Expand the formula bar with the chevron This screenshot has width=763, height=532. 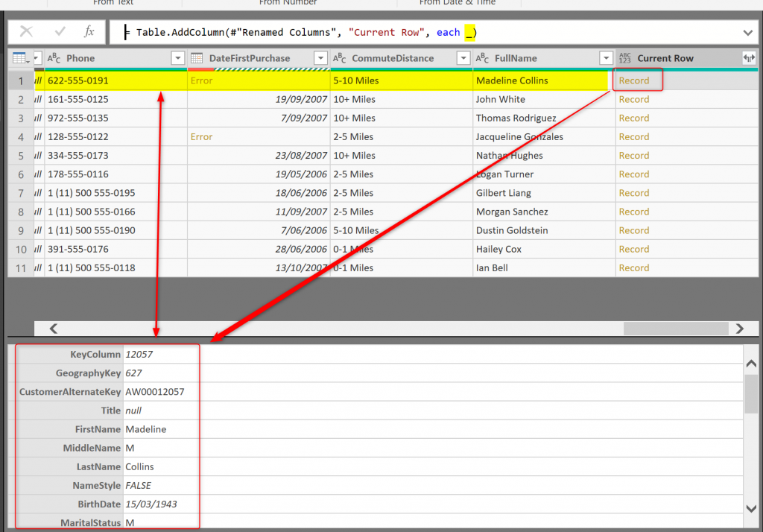[x=748, y=33]
